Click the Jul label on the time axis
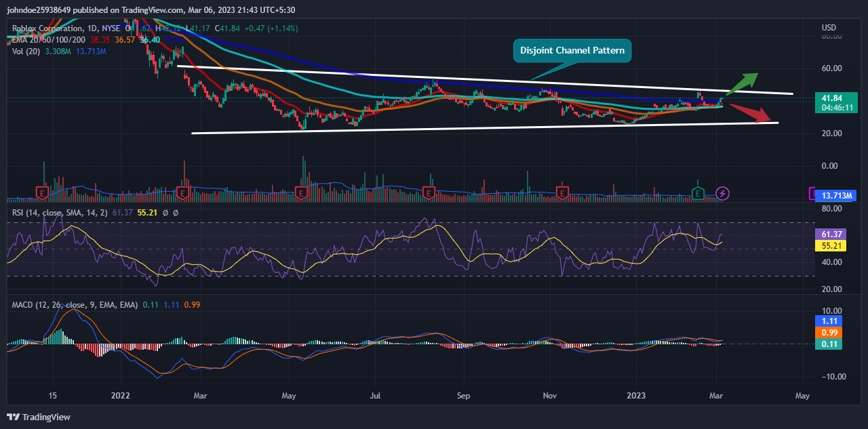 pyautogui.click(x=374, y=394)
